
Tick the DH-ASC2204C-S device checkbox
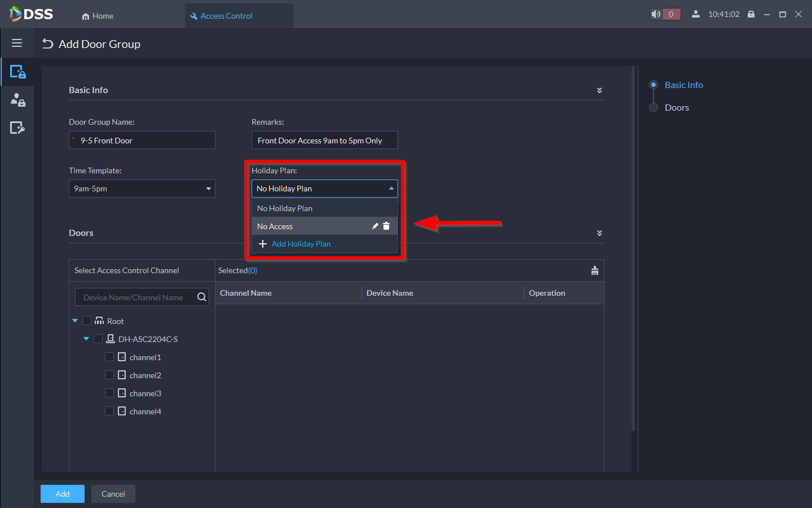[98, 339]
